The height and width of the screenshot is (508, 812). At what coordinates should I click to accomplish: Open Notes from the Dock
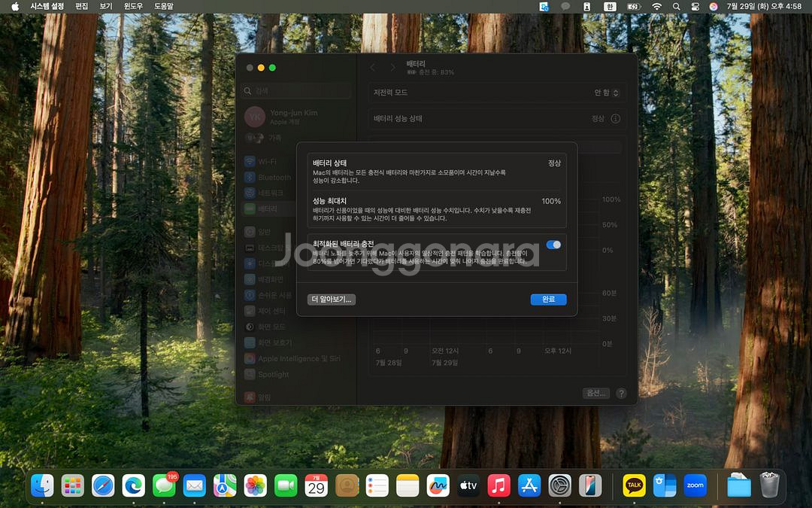pos(408,485)
